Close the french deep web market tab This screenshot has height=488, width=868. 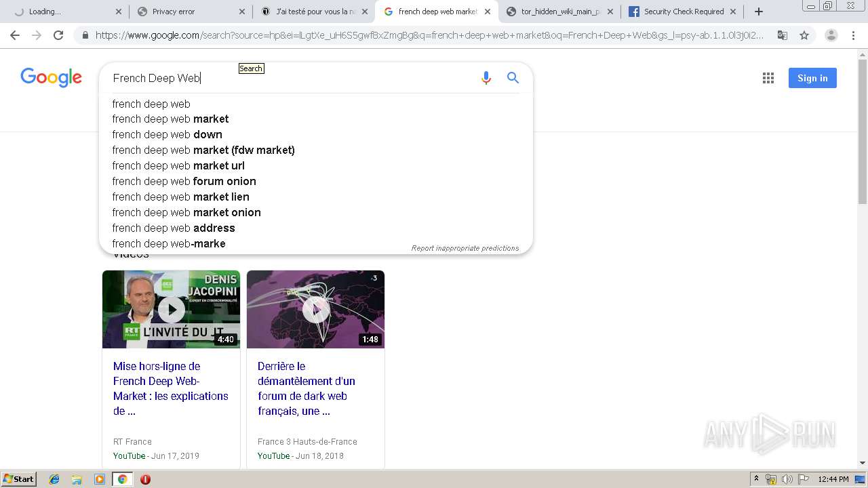tap(487, 12)
